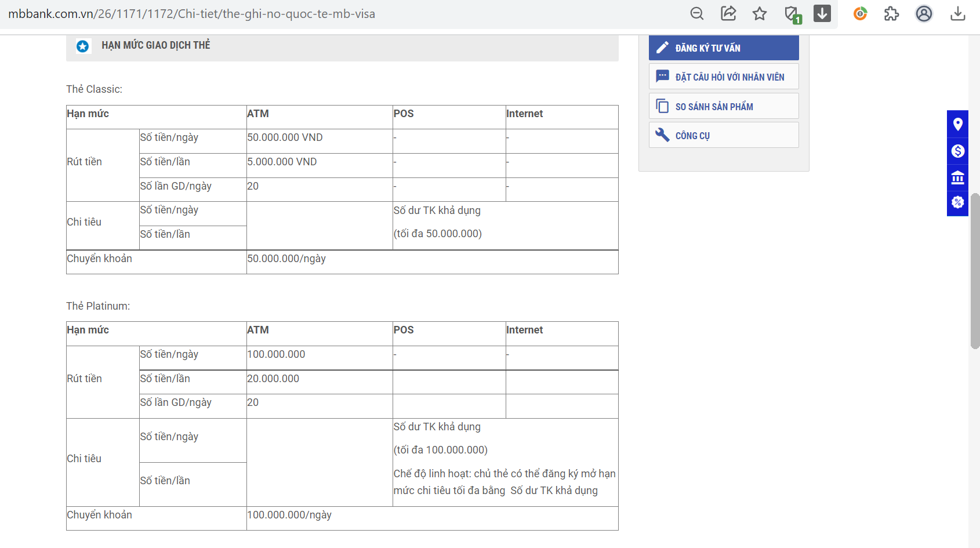980x548 pixels.
Task: Open the Công cụ button
Action: tap(724, 135)
